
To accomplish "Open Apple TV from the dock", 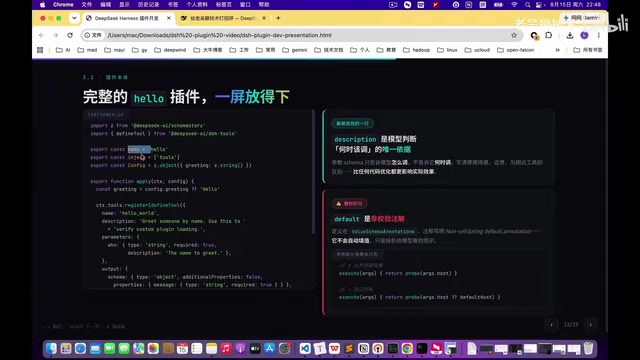I will click(255, 349).
